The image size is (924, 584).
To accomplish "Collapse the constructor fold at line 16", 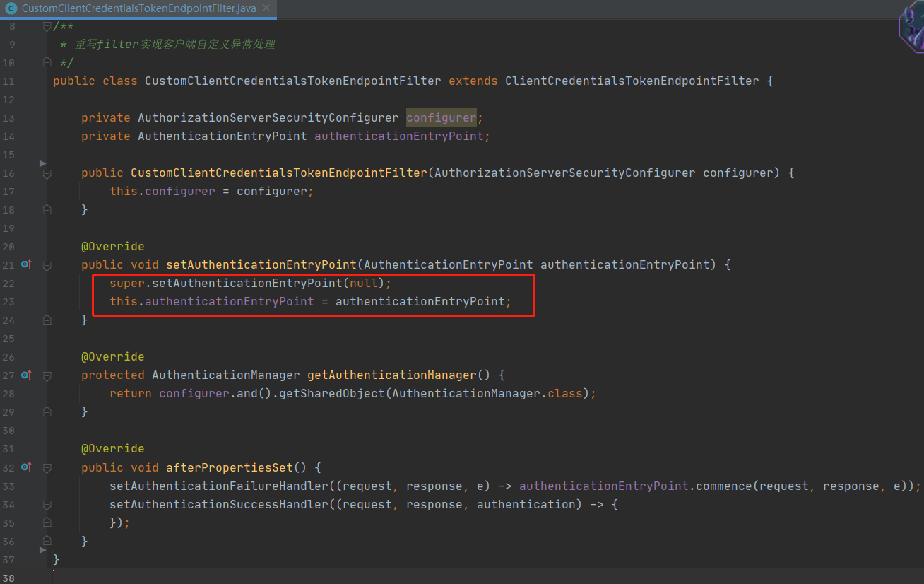I will pos(47,173).
